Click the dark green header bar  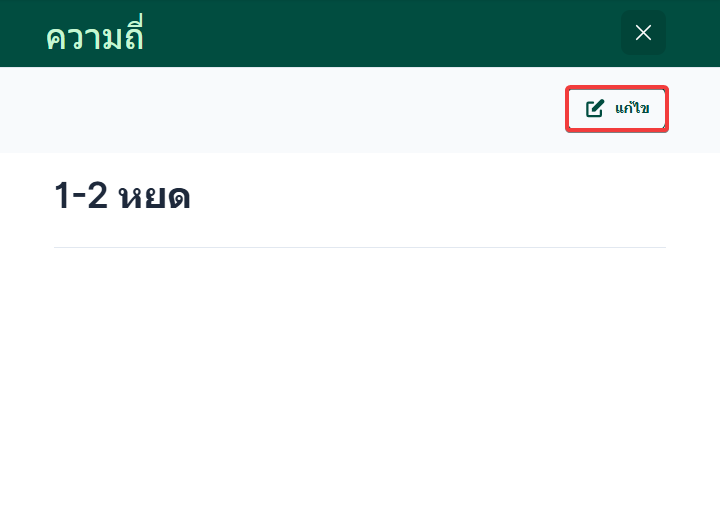tap(380, 33)
